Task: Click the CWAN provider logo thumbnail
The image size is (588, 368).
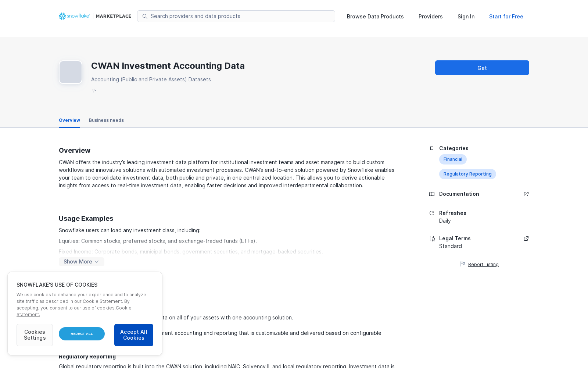Action: 71,72
